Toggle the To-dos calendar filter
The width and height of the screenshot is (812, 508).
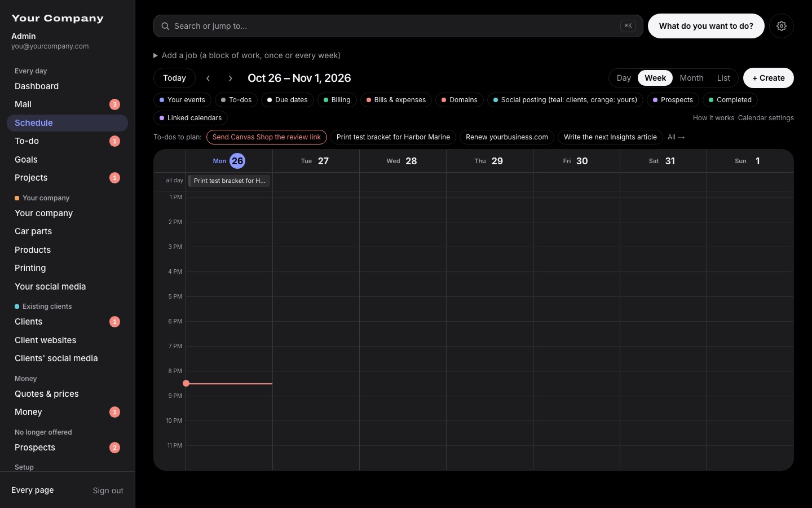tap(236, 100)
